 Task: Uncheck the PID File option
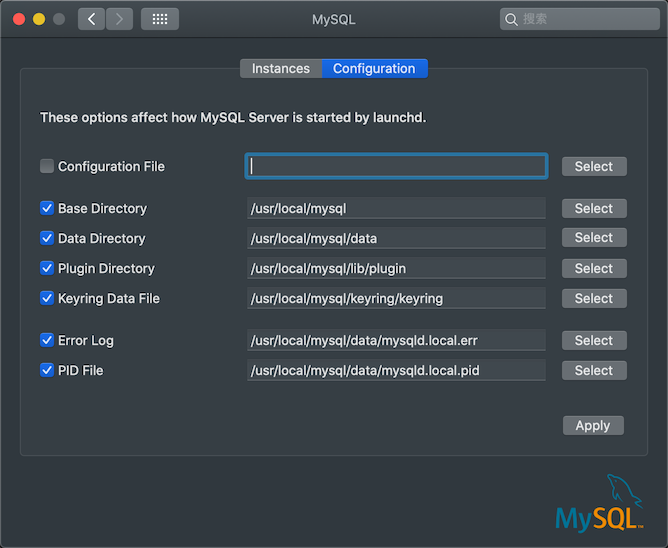tap(47, 370)
